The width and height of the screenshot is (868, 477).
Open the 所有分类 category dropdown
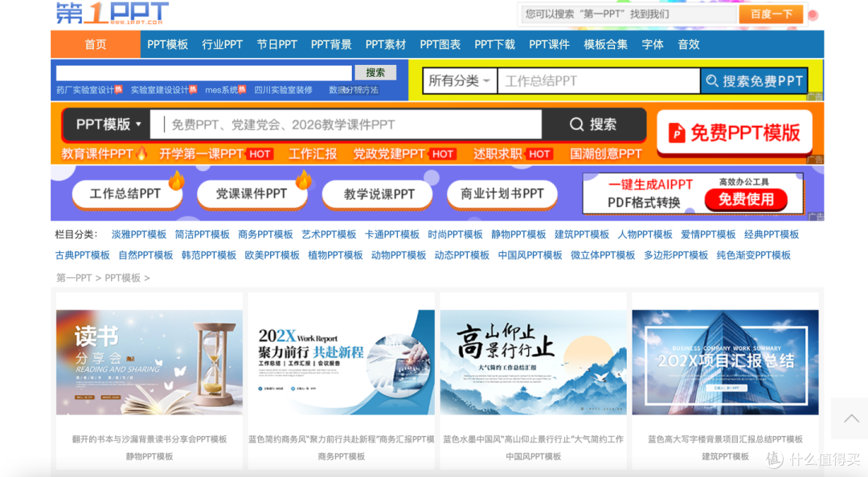tap(459, 81)
